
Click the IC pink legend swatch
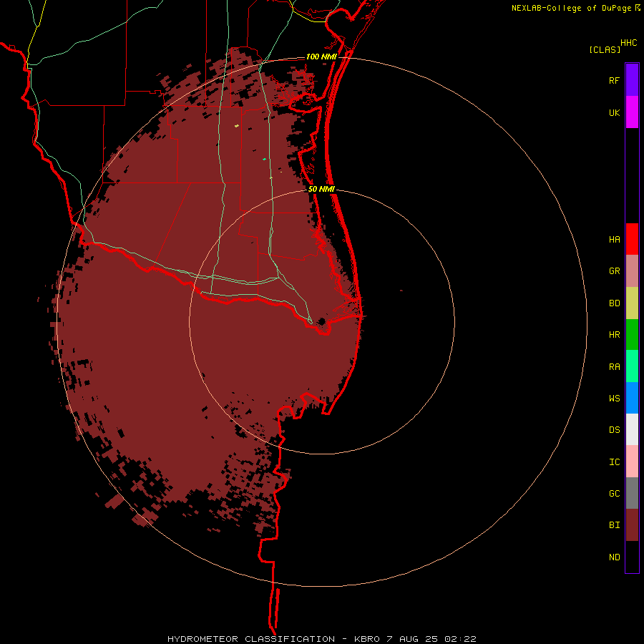click(x=632, y=462)
